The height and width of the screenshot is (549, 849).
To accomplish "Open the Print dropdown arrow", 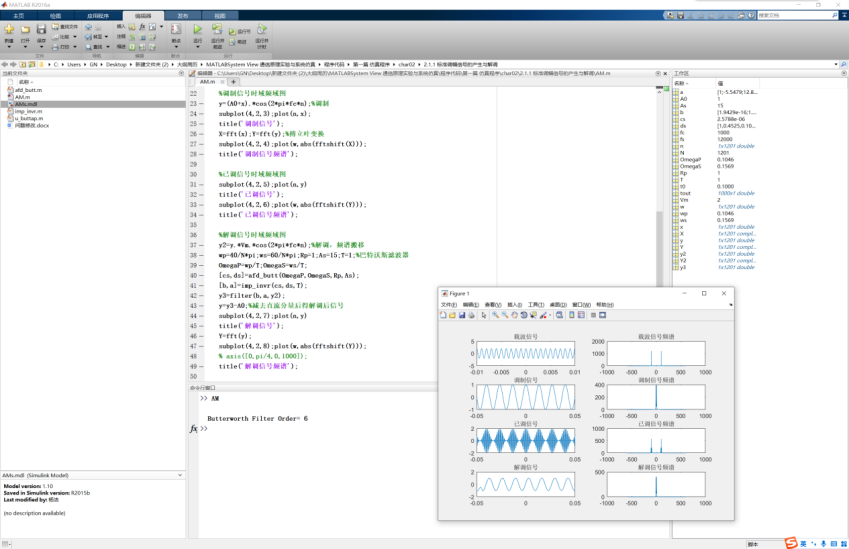I will click(x=75, y=47).
